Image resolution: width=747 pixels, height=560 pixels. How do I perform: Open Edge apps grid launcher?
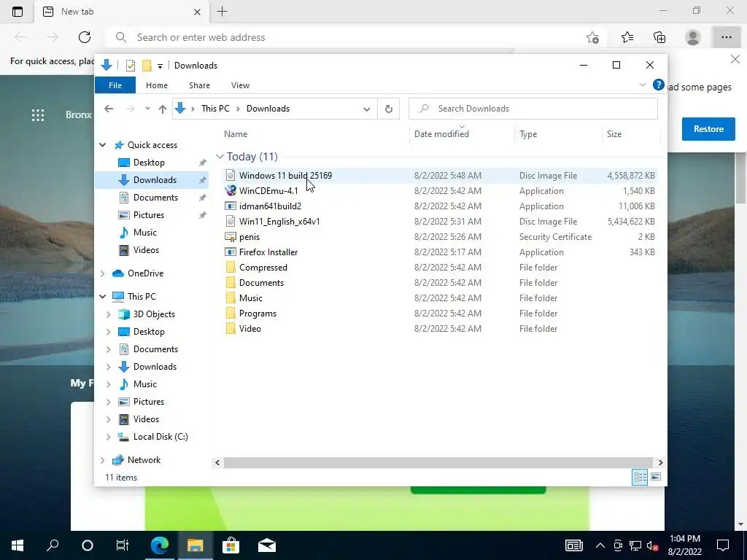[38, 114]
